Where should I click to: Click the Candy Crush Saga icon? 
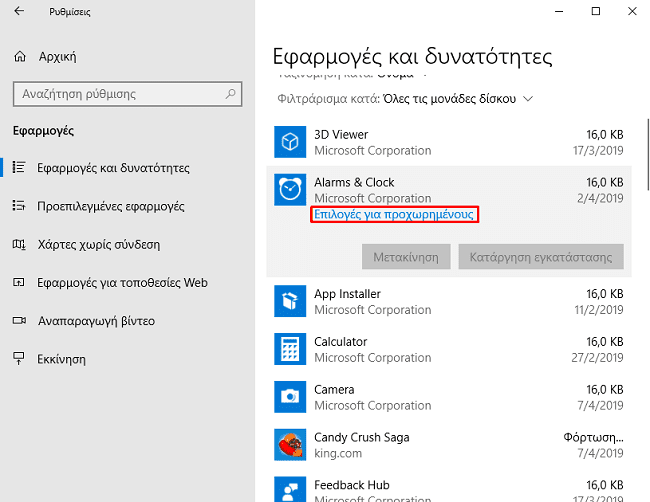point(290,445)
